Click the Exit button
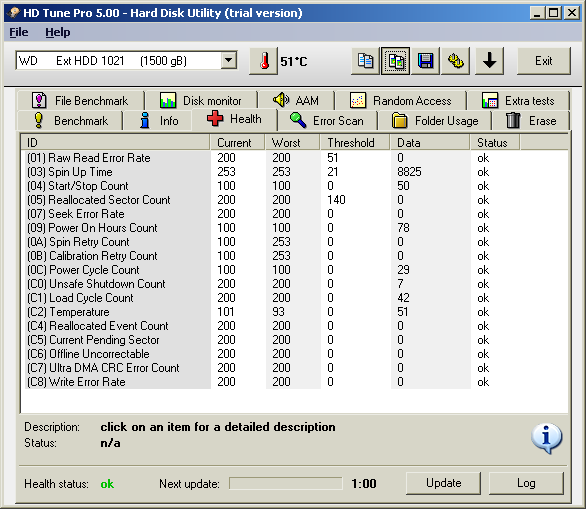This screenshot has width=586, height=509. [544, 61]
